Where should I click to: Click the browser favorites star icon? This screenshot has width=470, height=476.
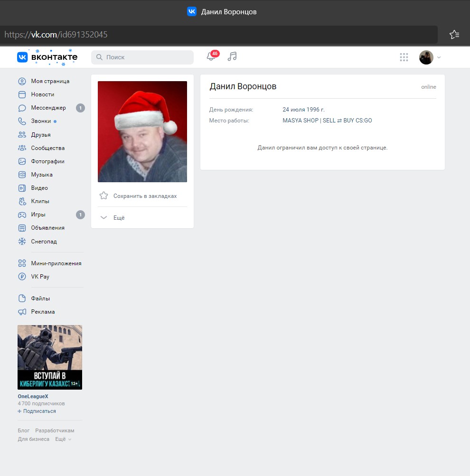454,35
